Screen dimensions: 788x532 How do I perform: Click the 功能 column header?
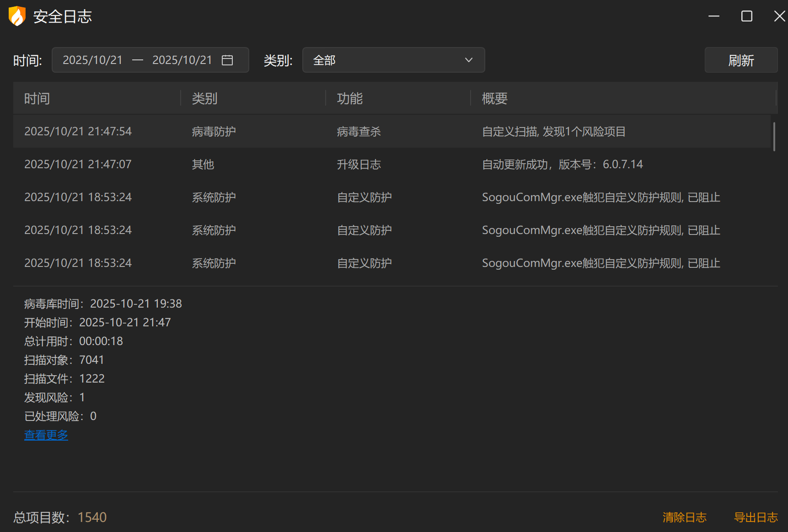[350, 98]
